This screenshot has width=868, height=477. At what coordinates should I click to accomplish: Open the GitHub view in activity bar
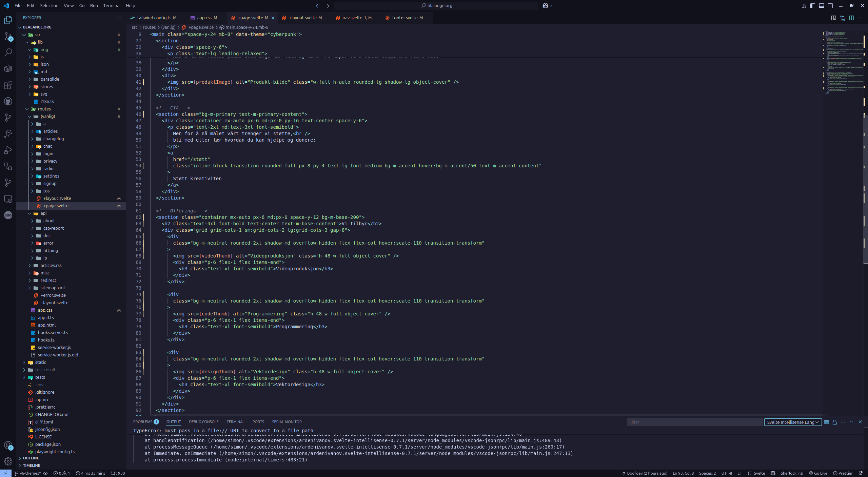[x=8, y=101]
